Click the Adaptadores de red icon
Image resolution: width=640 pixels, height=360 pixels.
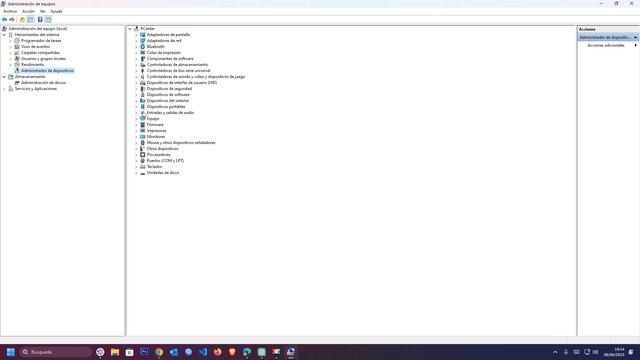(142, 41)
